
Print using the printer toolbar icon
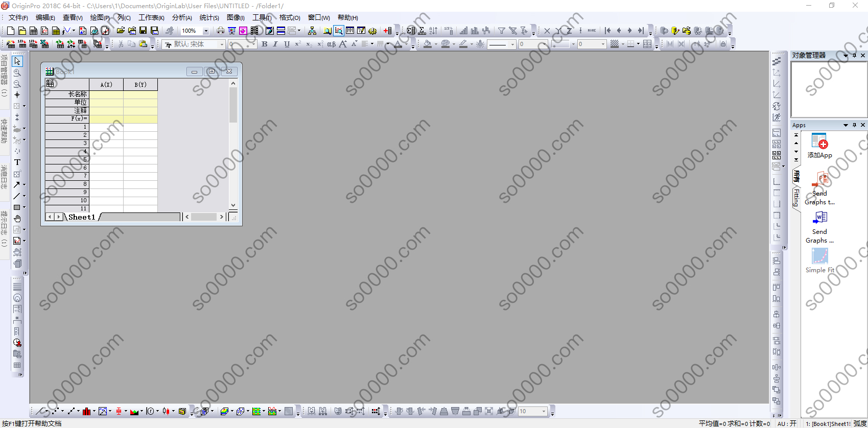[221, 31]
